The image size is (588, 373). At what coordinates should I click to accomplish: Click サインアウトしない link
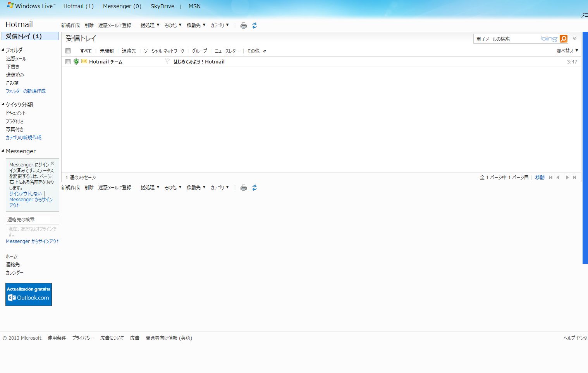pos(26,193)
